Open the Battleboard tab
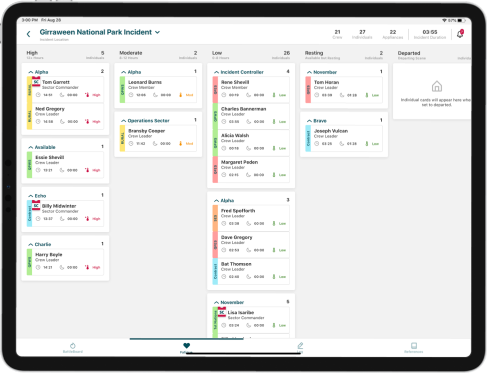Image resolution: width=487 pixels, height=374 pixels. tap(73, 347)
